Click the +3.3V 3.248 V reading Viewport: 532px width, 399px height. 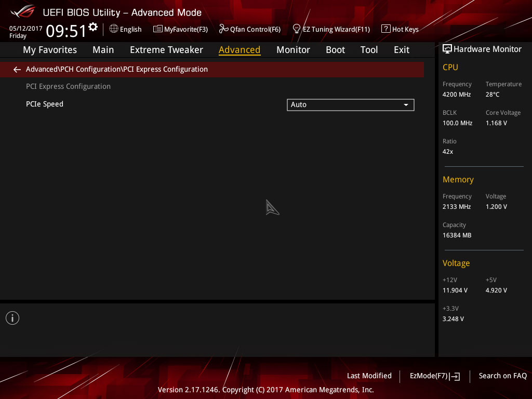453,319
